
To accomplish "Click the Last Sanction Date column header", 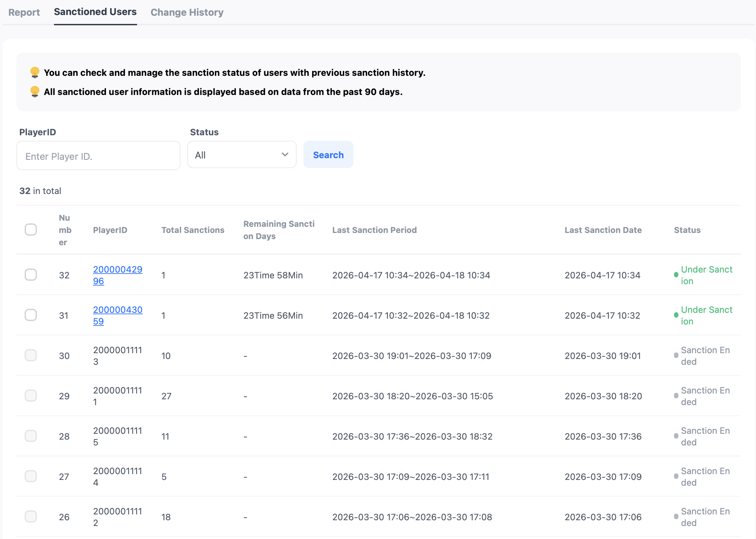I will 603,230.
